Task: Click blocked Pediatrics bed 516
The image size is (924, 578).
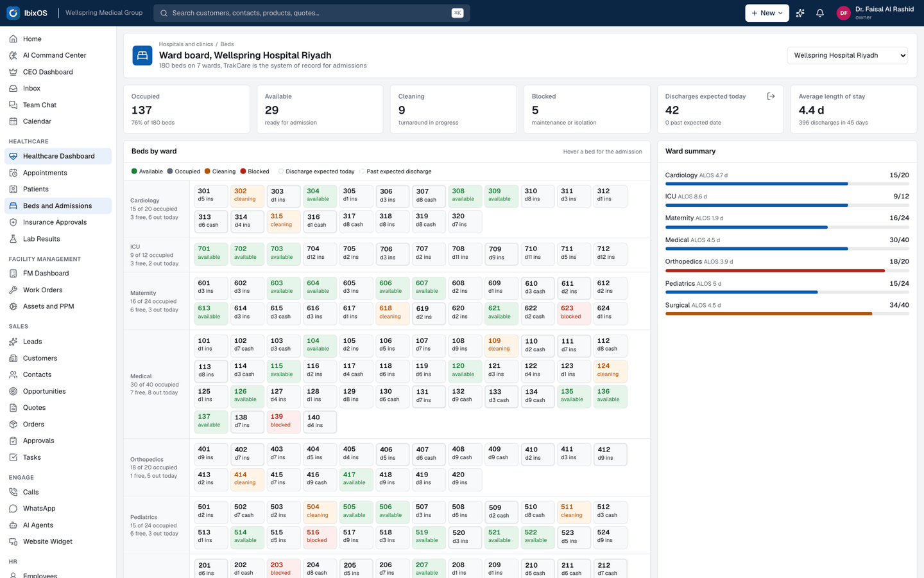Action: [320, 537]
